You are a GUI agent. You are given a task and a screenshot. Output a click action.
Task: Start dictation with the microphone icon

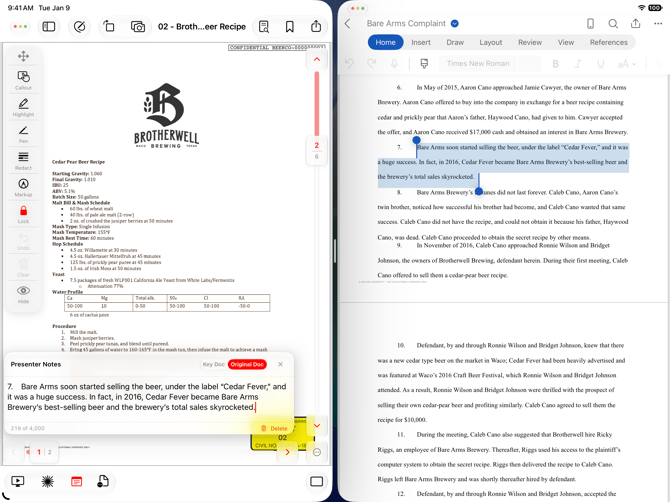tap(394, 64)
